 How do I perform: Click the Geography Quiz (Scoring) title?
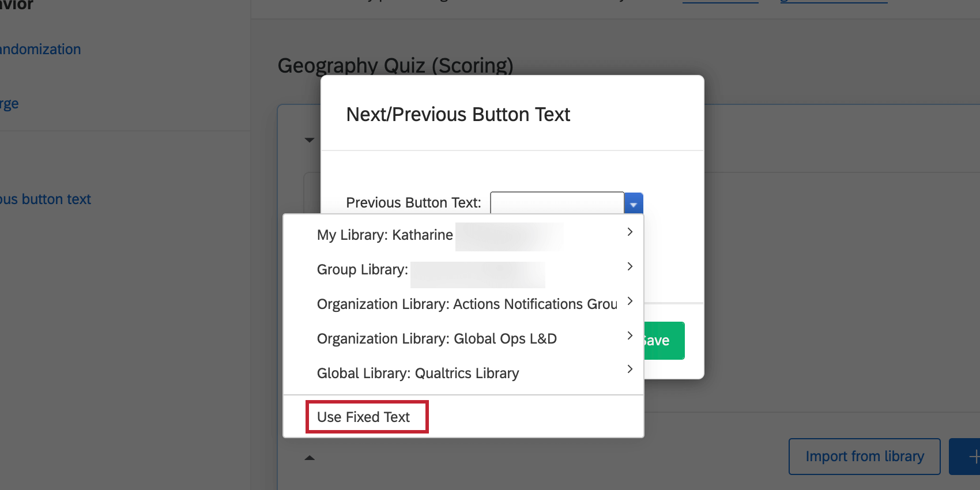pos(395,66)
